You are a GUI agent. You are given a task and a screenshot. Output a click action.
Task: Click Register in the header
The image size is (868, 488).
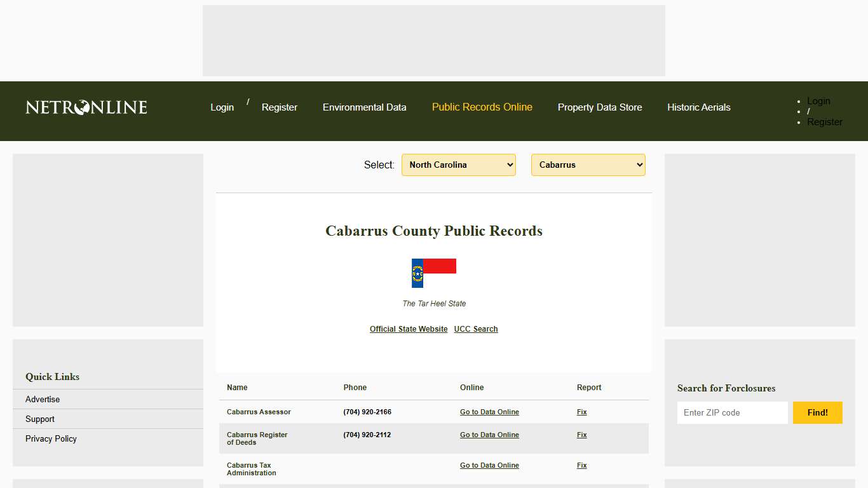point(279,107)
